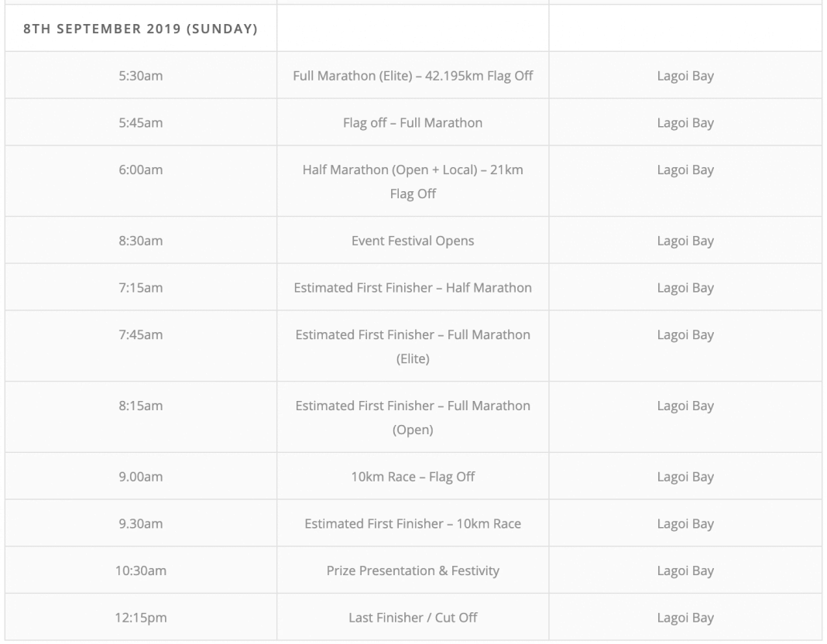Screen dimensions: 827x644
Task: Click Lagoi Bay in the 5:30am row
Action: coord(685,76)
